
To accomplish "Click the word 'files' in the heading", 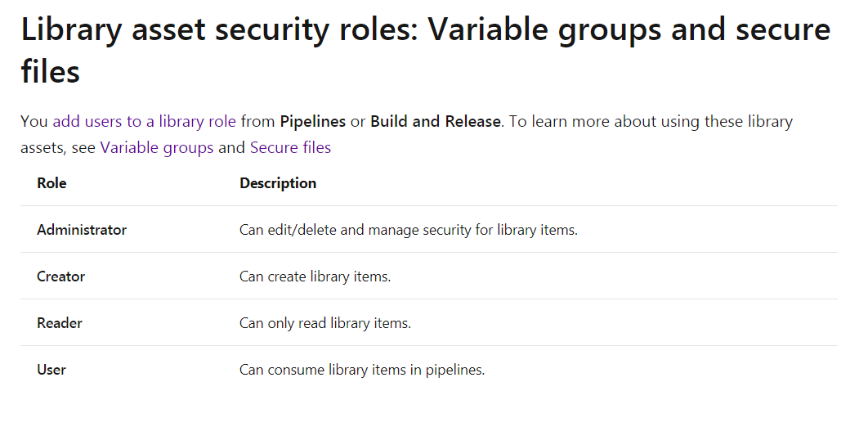I will click(x=51, y=71).
